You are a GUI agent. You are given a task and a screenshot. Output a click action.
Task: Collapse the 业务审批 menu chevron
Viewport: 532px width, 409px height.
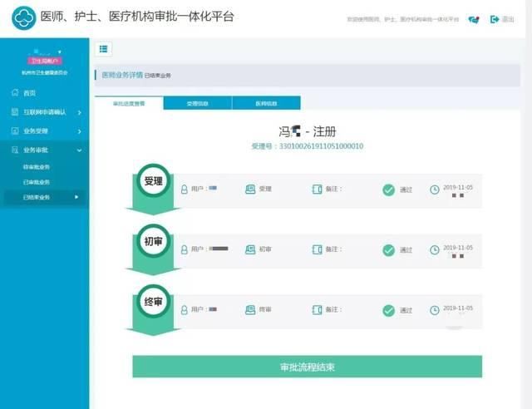coord(80,150)
